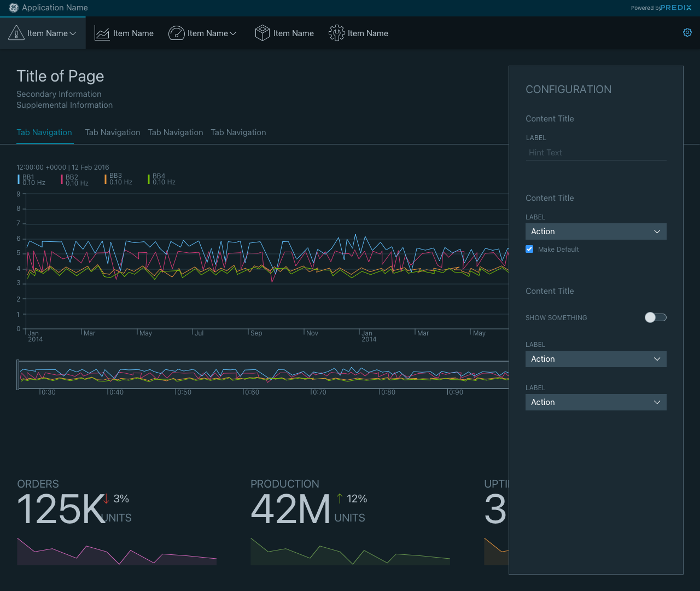The height and width of the screenshot is (591, 700).
Task: Click the GE logo in header
Action: click(x=14, y=8)
